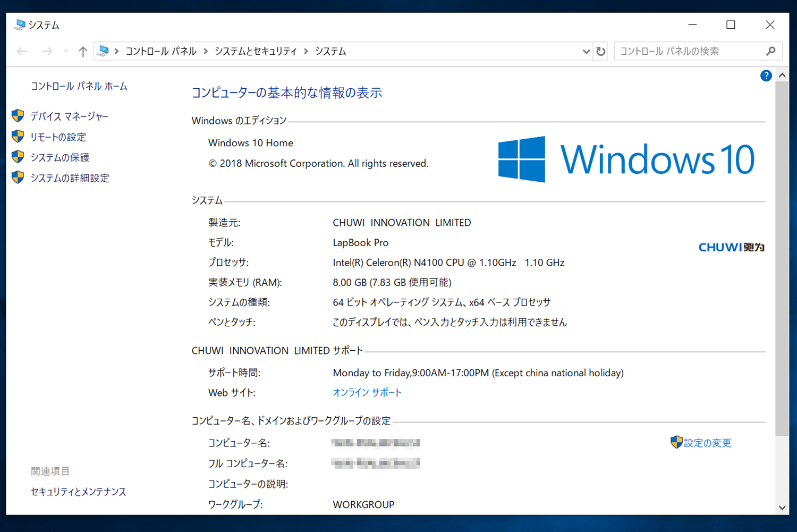Click the WORKGROUP value
The width and height of the screenshot is (797, 532).
[363, 504]
